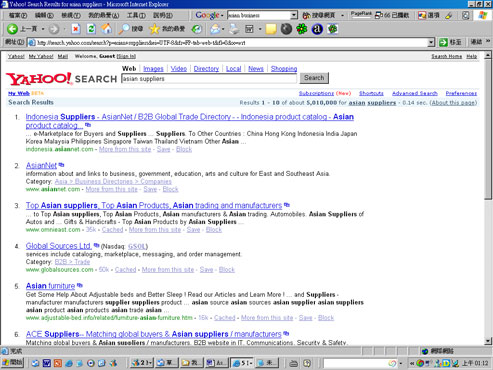Open the Google logo dropdown arrow
The height and width of the screenshot is (370, 493).
(222, 15)
